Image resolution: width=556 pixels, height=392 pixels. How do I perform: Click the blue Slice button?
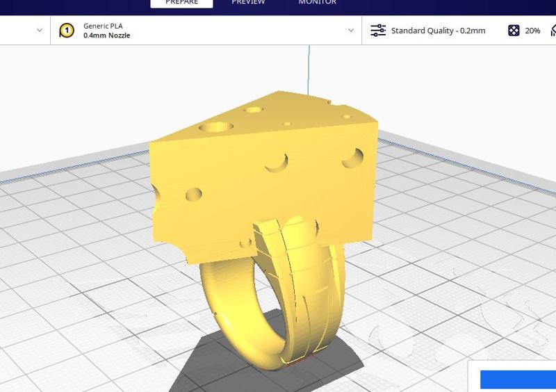[x=518, y=379]
